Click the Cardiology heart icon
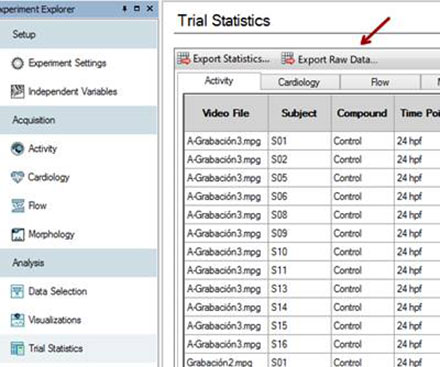The height and width of the screenshot is (367, 440). click(17, 177)
